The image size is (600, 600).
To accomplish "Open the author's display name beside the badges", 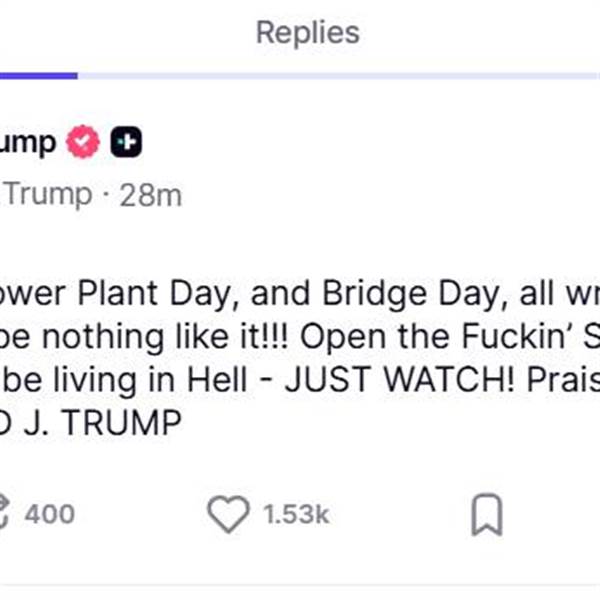I will [28, 144].
